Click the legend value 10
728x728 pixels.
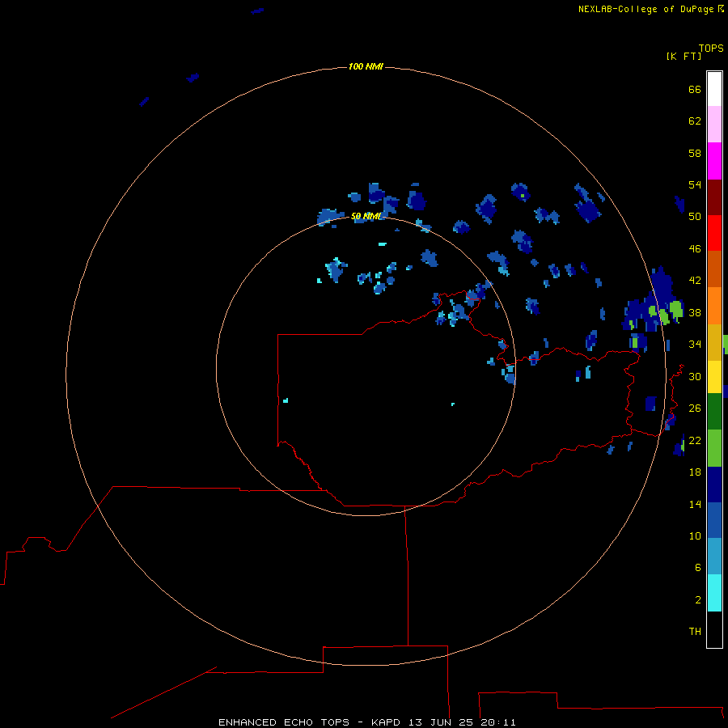tap(695, 535)
